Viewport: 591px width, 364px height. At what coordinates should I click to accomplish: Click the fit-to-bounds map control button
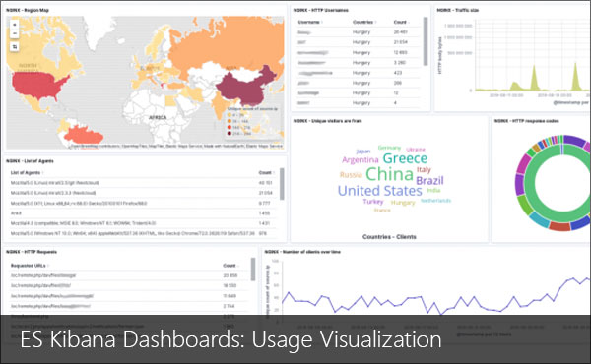(15, 47)
